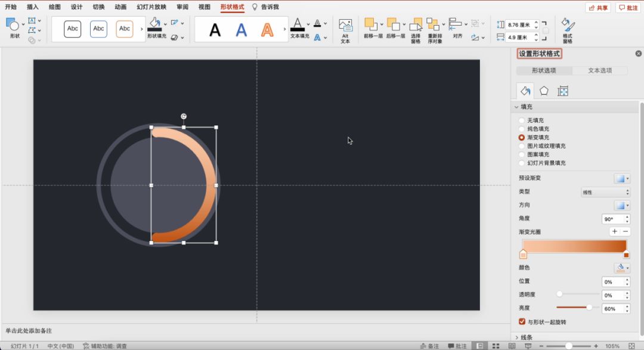Image resolution: width=644 pixels, height=350 pixels.
Task: Choose the Solid Fill (纯色填充) radio option
Action: (522, 129)
